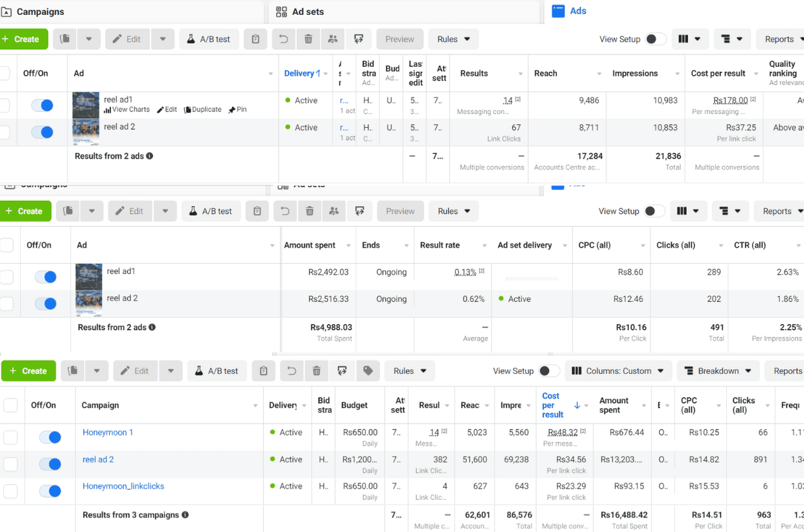The image size is (804, 532).
Task: Click clipboard icon in the middle Amount spent toolbar
Action: 257,211
